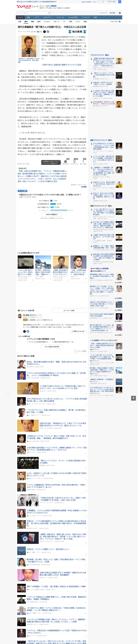
Task: Open related article 「院政」日枝久氏の進退問う声も
Action: (42, 171)
